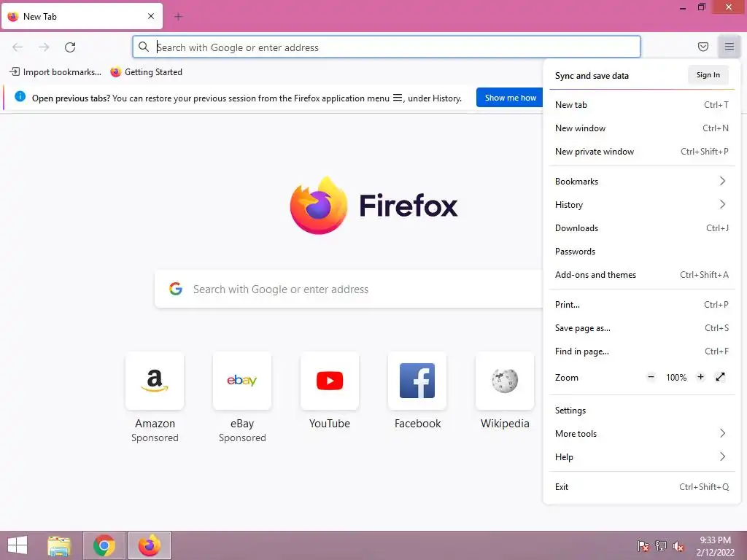
Task: Select the New Tab browser tab
Action: (82, 17)
